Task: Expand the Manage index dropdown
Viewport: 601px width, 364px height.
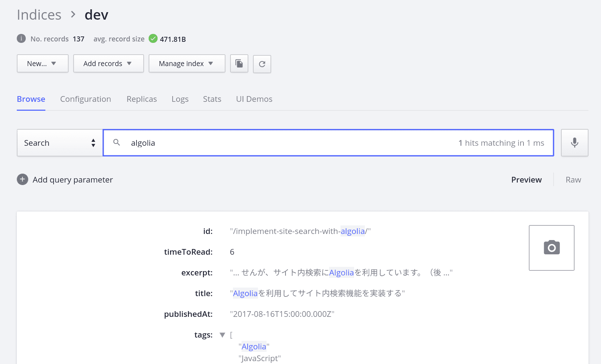Action: pyautogui.click(x=187, y=64)
